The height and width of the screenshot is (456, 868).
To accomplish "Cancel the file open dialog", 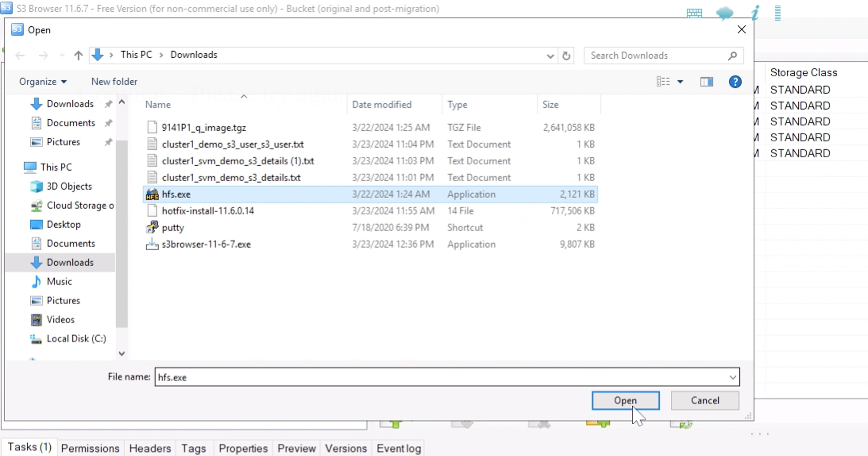I will click(706, 401).
